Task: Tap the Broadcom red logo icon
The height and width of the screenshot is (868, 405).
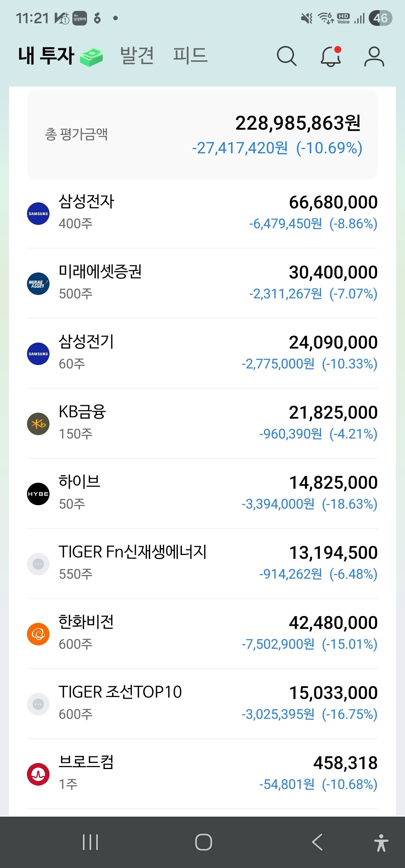Action: pyautogui.click(x=38, y=774)
